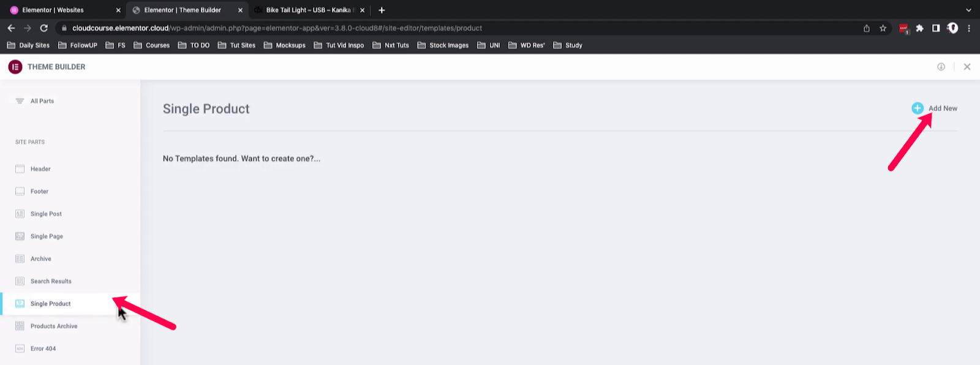
Task: Open the Study bookmark folder
Action: (x=567, y=45)
